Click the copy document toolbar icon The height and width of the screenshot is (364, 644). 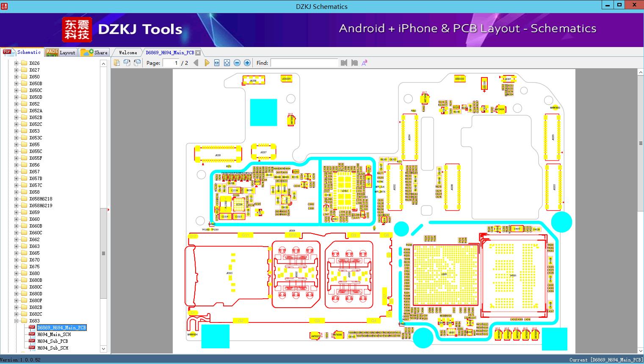(x=117, y=63)
